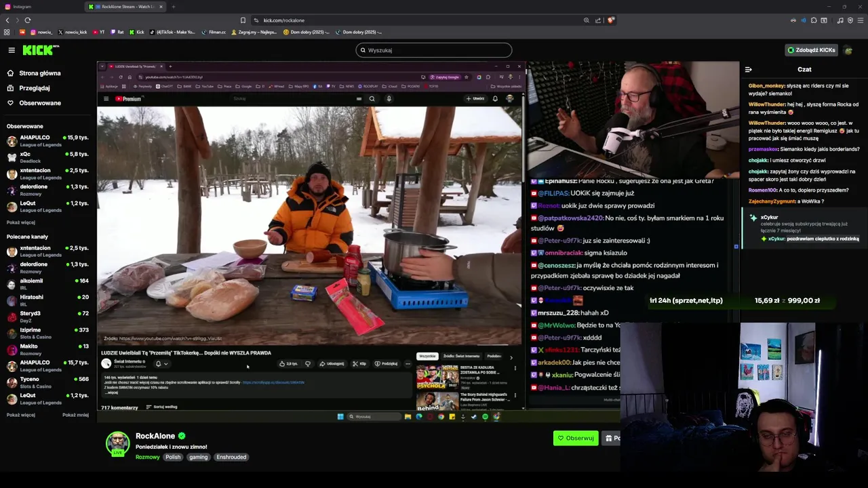Open nowciu_ Instagram bookmark
This screenshot has width=868, height=488.
click(41, 32)
